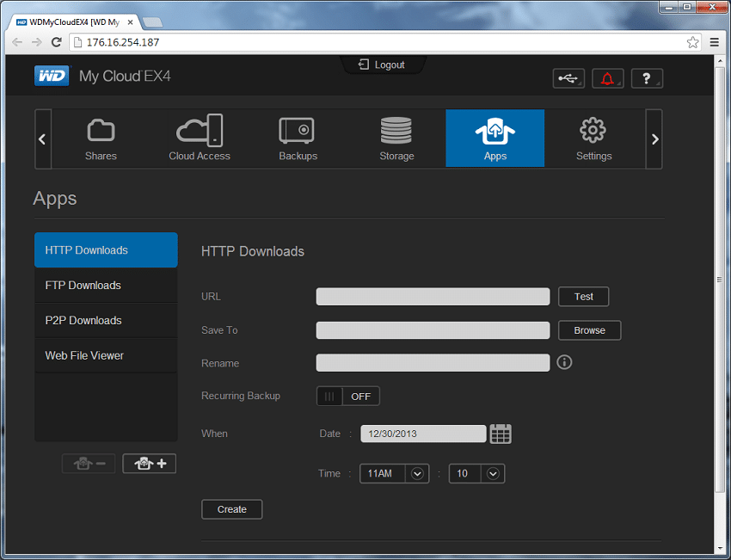This screenshot has width=731, height=560.
Task: Click the WD logo
Action: [52, 76]
